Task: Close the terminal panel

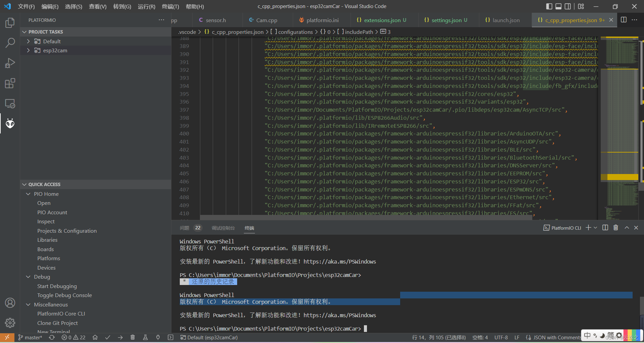Action: coord(636,228)
